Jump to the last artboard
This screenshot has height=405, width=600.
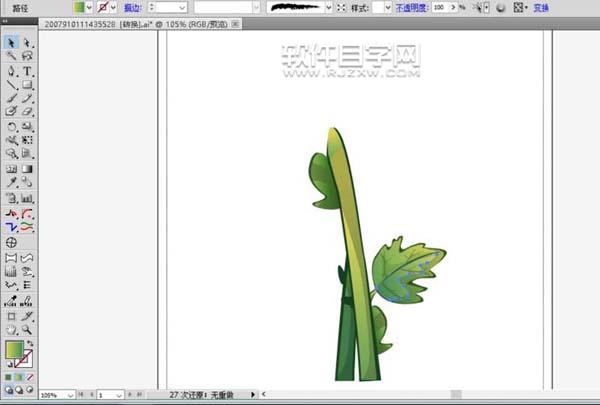click(x=140, y=394)
